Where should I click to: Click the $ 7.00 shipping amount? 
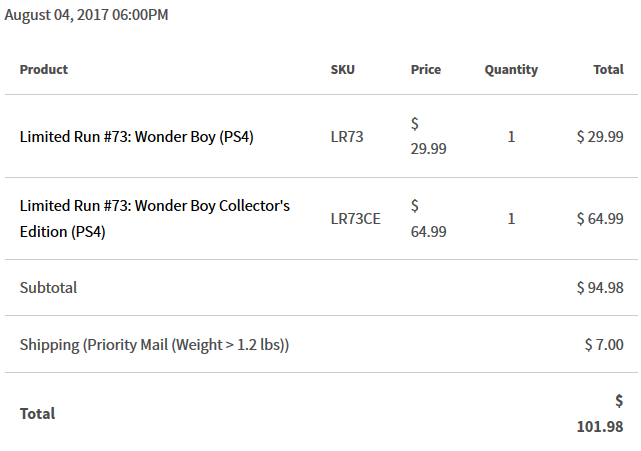(604, 345)
